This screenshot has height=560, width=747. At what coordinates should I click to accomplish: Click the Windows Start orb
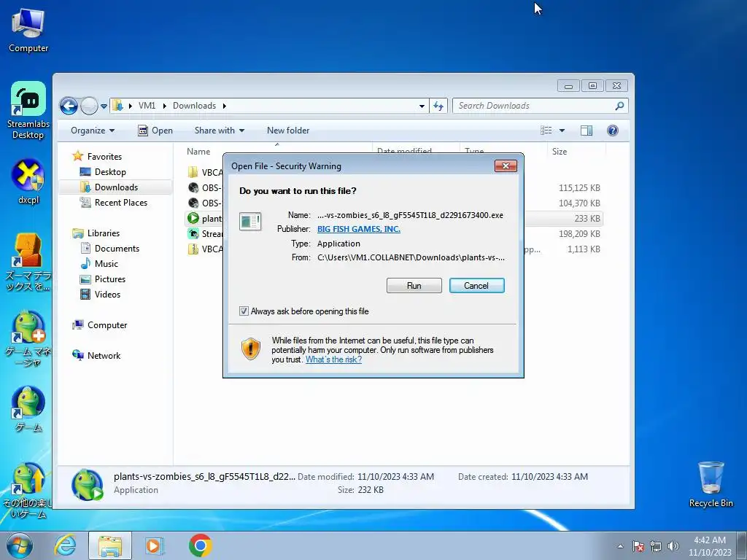pyautogui.click(x=19, y=545)
